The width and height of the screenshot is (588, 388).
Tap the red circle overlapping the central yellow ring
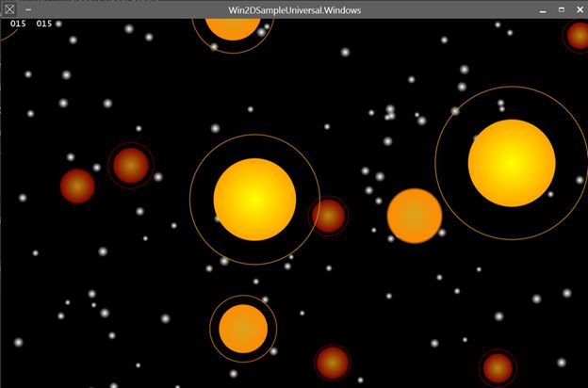(328, 216)
